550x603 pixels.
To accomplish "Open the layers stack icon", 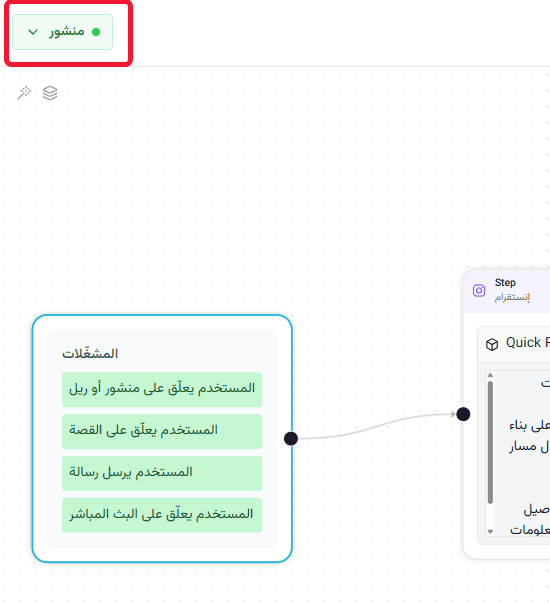I will (50, 93).
